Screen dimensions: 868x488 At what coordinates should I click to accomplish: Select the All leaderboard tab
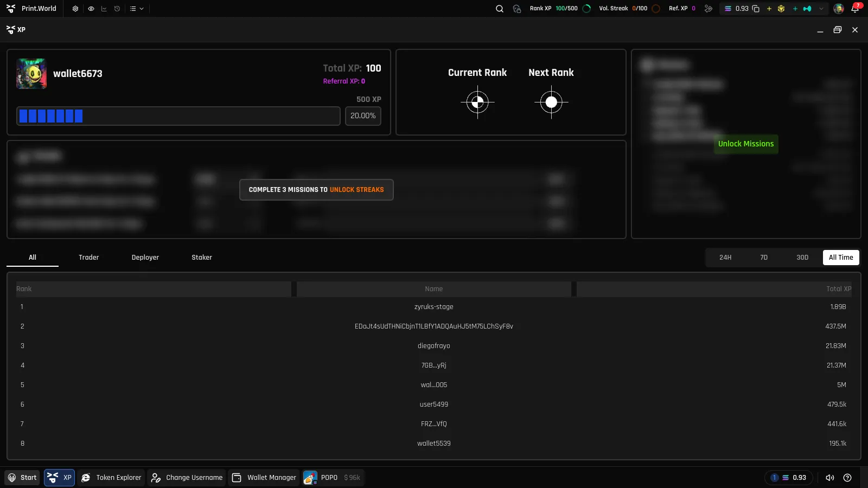coord(33,258)
